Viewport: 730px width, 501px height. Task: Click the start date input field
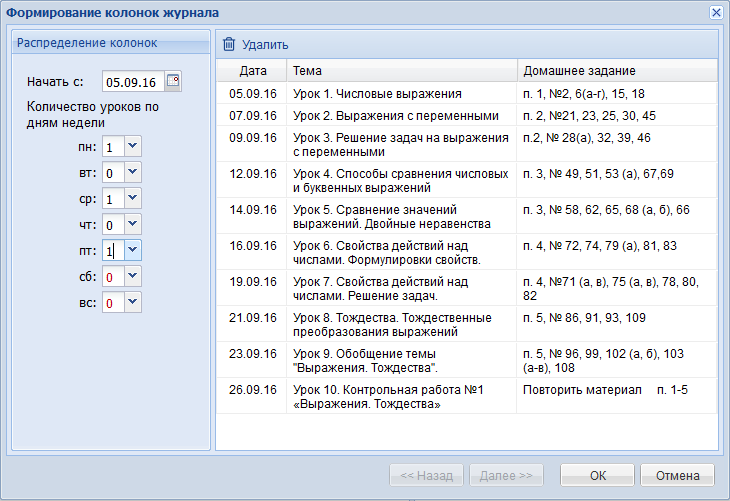tap(133, 82)
